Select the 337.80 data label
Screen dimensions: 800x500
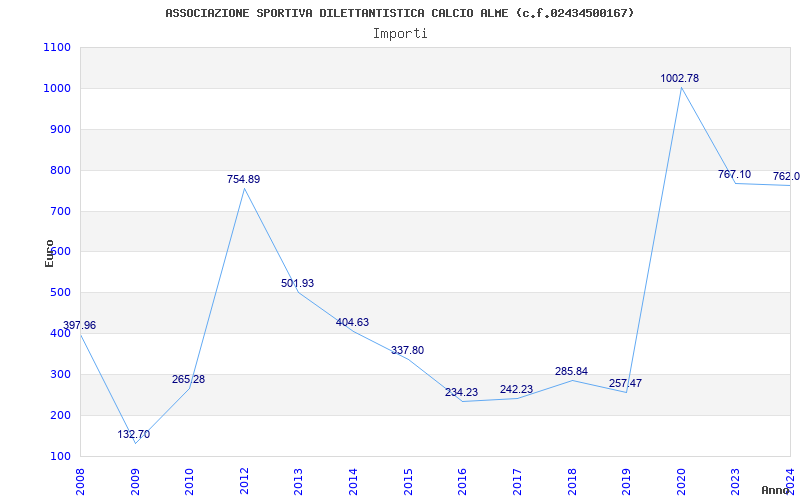(407, 351)
